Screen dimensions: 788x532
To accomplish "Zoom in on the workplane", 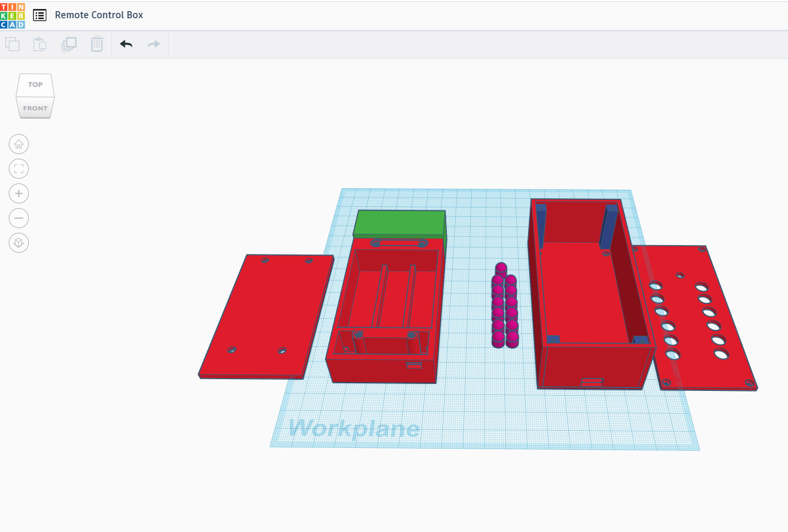I will (19, 193).
